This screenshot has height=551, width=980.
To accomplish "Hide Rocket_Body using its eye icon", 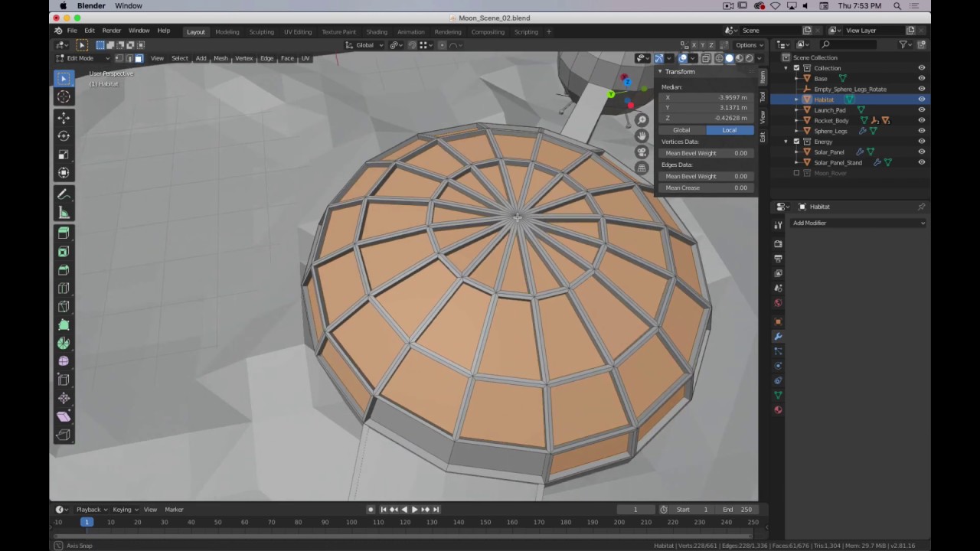I will pyautogui.click(x=921, y=120).
